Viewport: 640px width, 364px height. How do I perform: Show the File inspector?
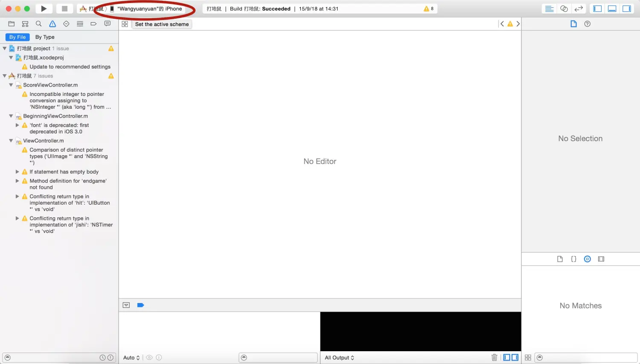click(x=573, y=24)
